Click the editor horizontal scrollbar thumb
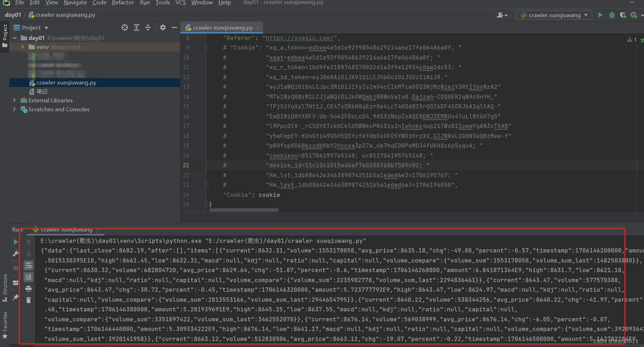Screen dimensions: 644x347 coord(243,210)
